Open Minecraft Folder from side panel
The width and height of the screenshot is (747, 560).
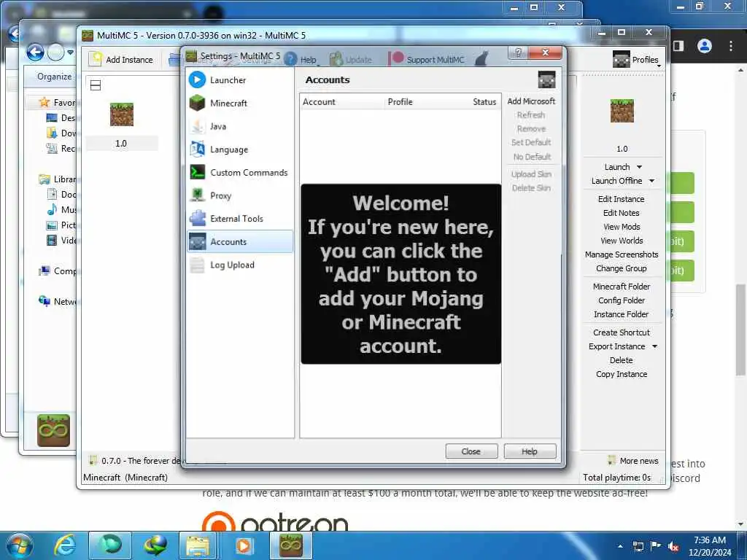[622, 286]
